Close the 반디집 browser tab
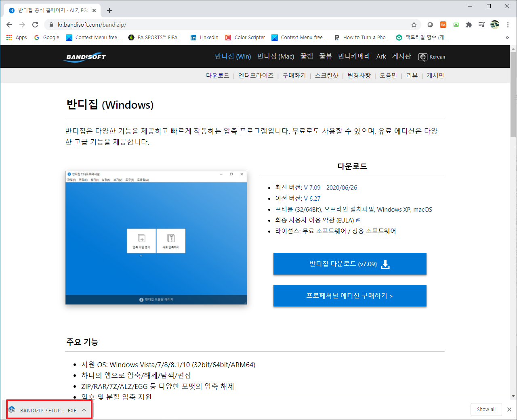The height and width of the screenshot is (420, 517). pyautogui.click(x=95, y=10)
